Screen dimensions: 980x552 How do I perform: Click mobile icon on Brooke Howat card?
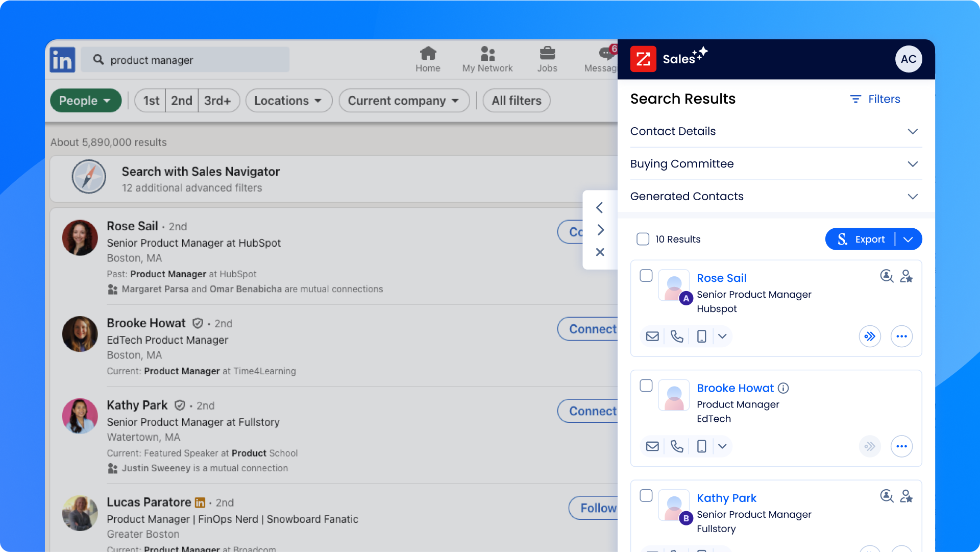(702, 446)
